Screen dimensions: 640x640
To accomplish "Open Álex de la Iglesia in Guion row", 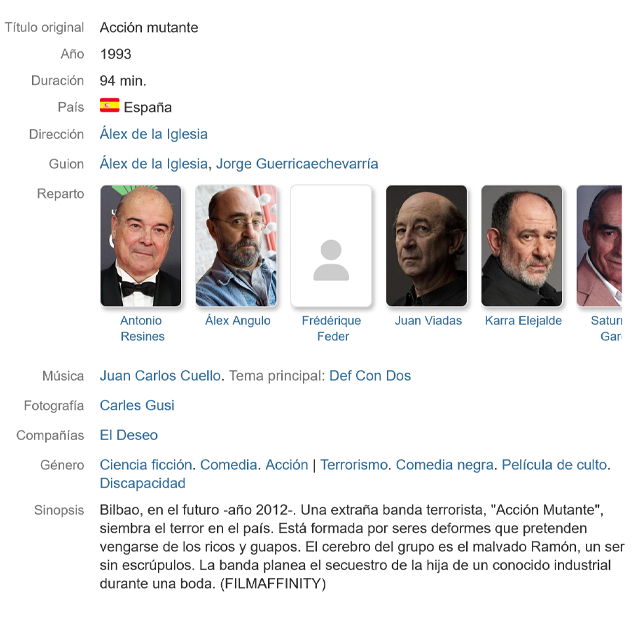I will pyautogui.click(x=153, y=164).
